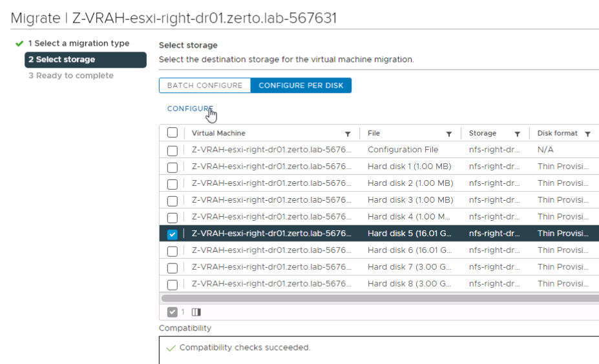Tick the checkbox for Hard disk 8

click(173, 285)
